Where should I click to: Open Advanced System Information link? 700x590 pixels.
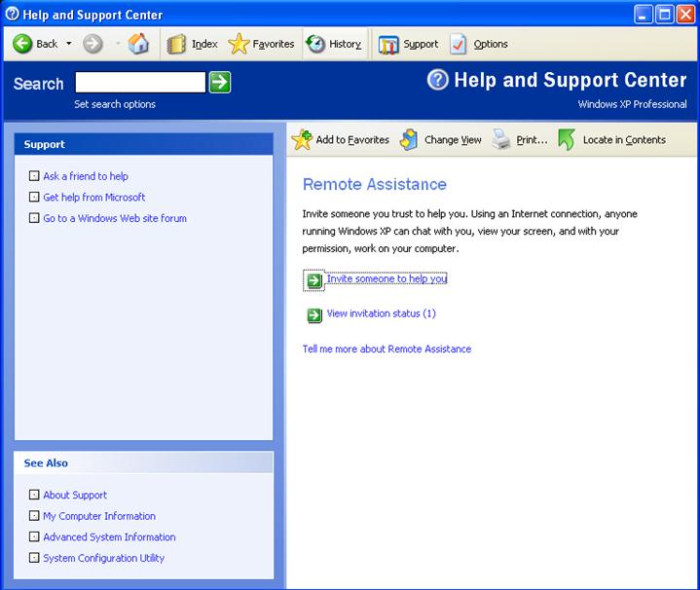pos(109,536)
